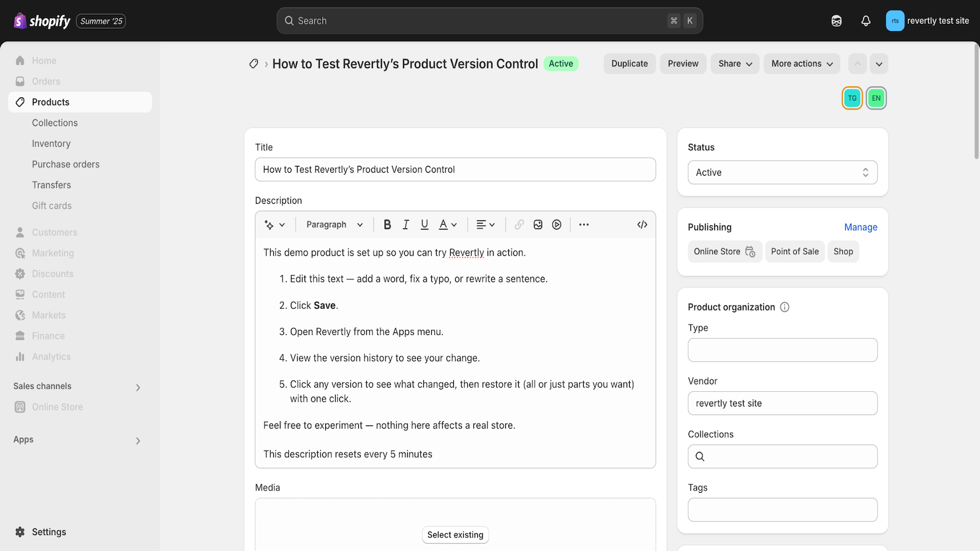
Task: Click the Tags input field
Action: 782,509
